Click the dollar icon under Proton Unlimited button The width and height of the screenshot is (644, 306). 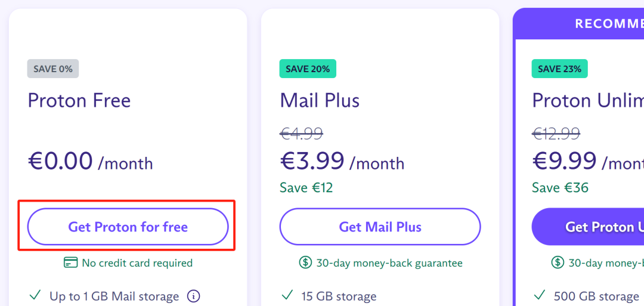coord(558,262)
